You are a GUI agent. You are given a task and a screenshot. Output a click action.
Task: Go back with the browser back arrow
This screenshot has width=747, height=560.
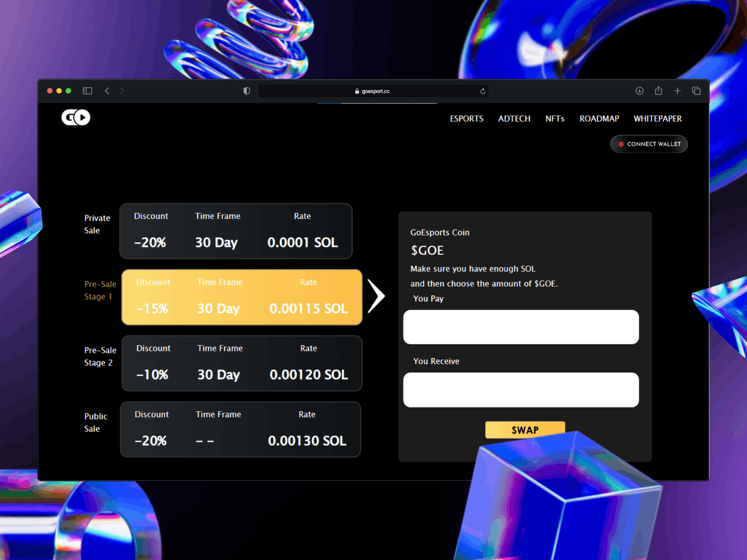(x=107, y=91)
